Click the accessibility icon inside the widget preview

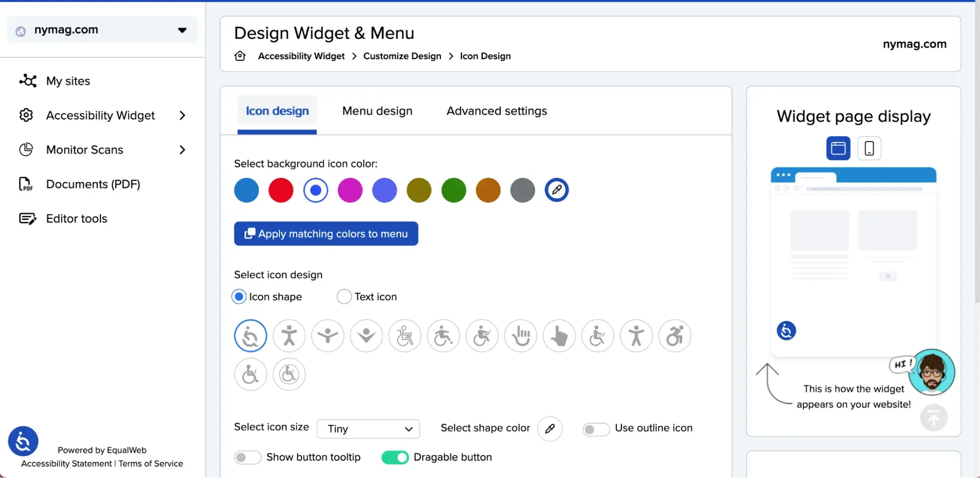tap(786, 331)
